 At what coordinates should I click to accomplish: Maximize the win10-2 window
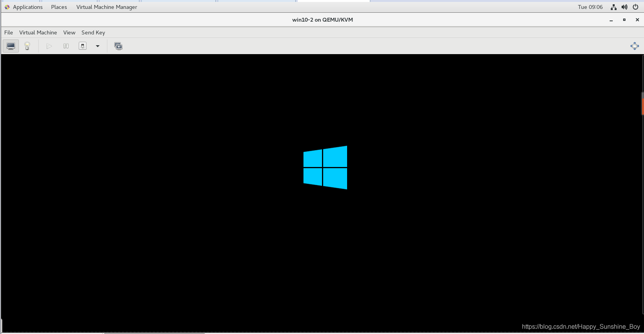(624, 20)
